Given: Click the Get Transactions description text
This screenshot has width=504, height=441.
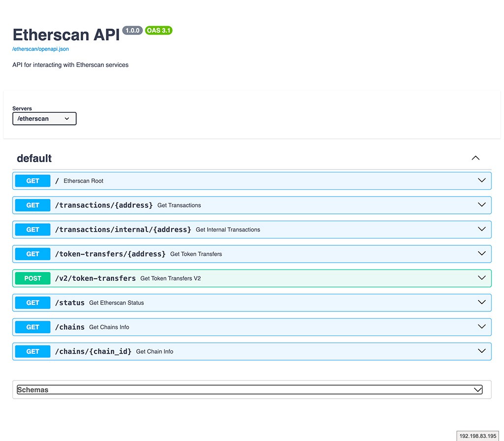Looking at the screenshot, I should 179,205.
